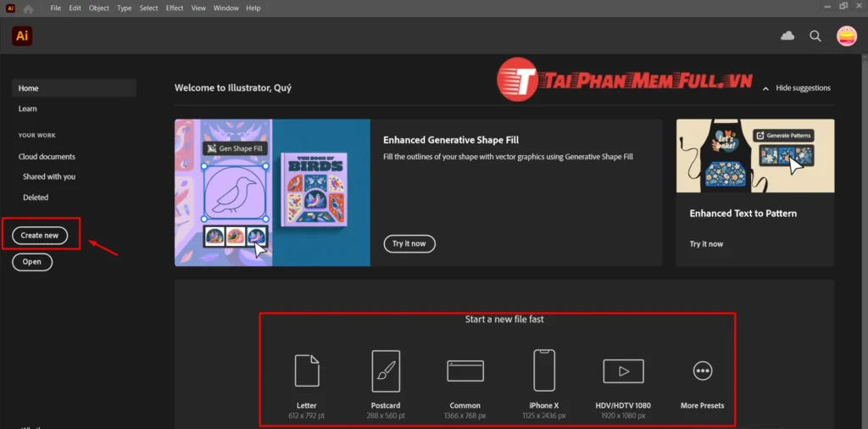Click the Start a new file fast heading
Image resolution: width=868 pixels, height=429 pixels.
tap(504, 319)
